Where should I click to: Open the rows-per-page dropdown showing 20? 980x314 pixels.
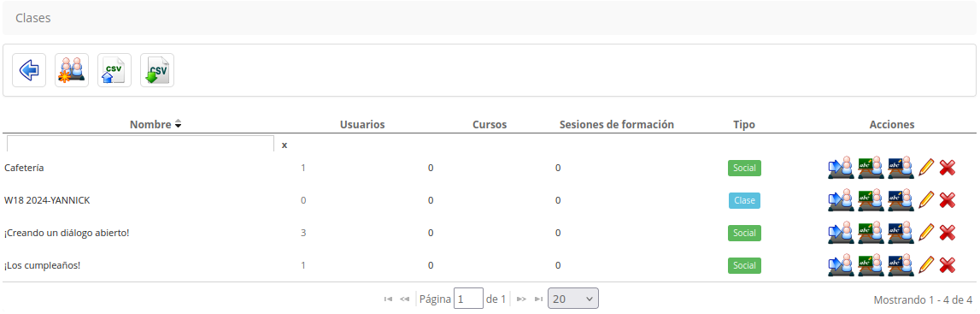(x=573, y=299)
